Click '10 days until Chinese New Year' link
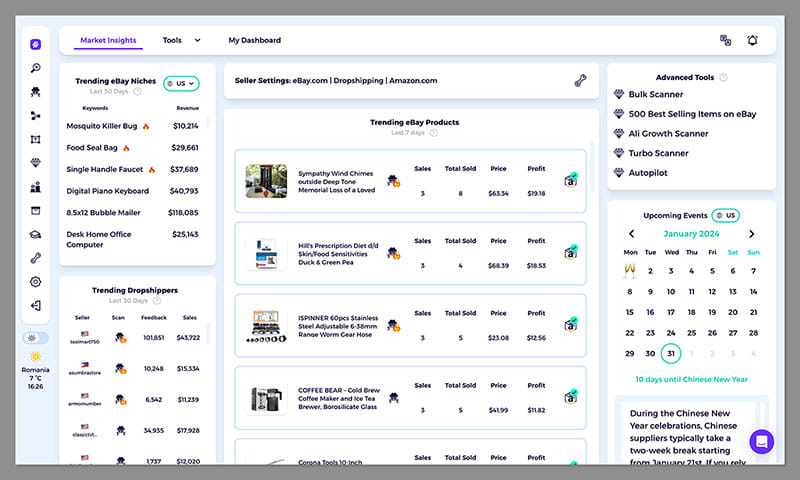Image resolution: width=800 pixels, height=480 pixels. tap(691, 379)
